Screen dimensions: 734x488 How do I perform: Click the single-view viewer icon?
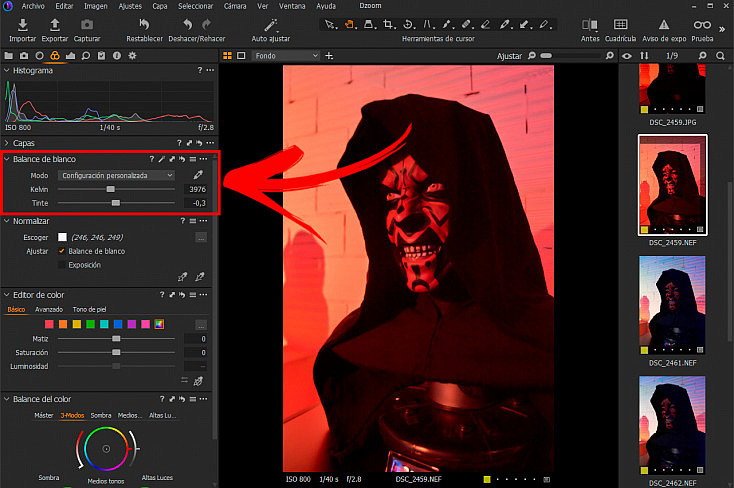pos(241,56)
